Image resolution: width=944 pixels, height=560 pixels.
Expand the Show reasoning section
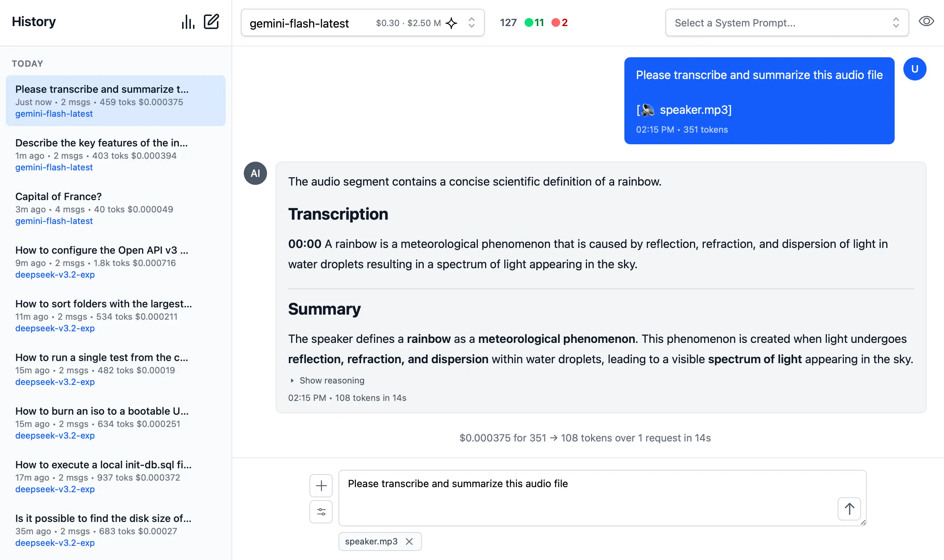[x=327, y=380]
